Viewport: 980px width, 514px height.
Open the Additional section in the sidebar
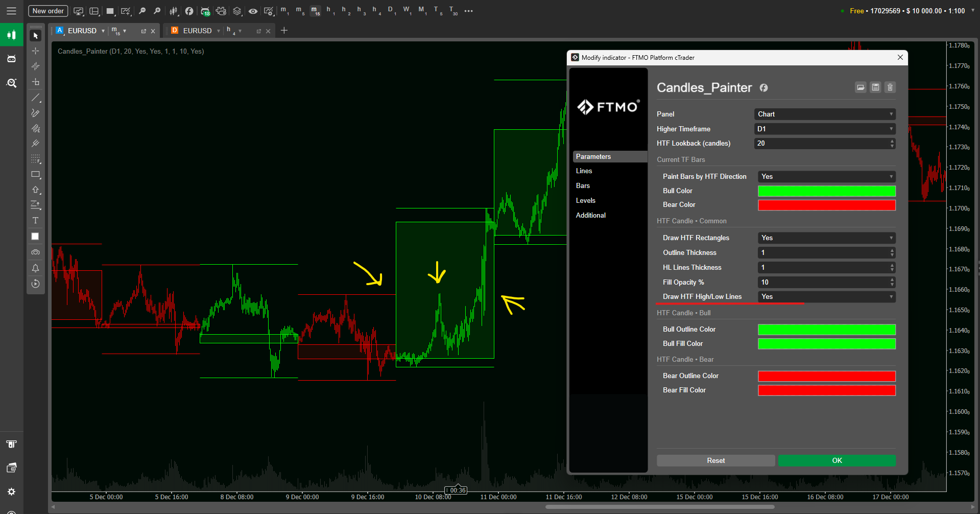coord(591,216)
